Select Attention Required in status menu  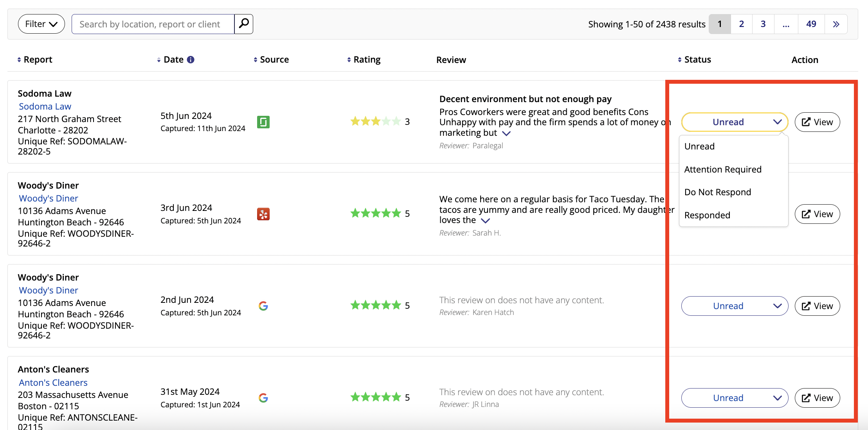tap(723, 169)
